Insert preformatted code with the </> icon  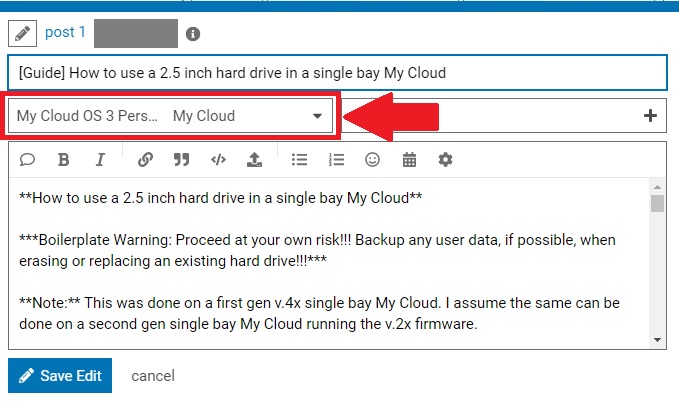tap(218, 160)
